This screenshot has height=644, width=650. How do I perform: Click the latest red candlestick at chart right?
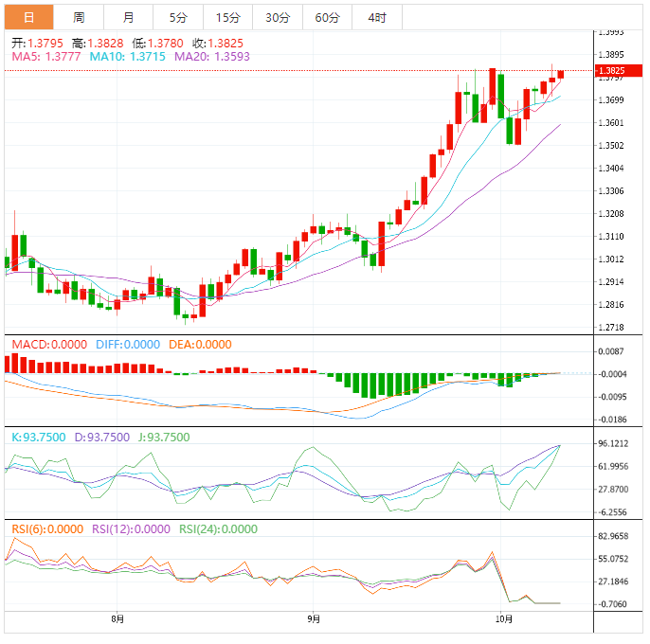click(x=561, y=74)
